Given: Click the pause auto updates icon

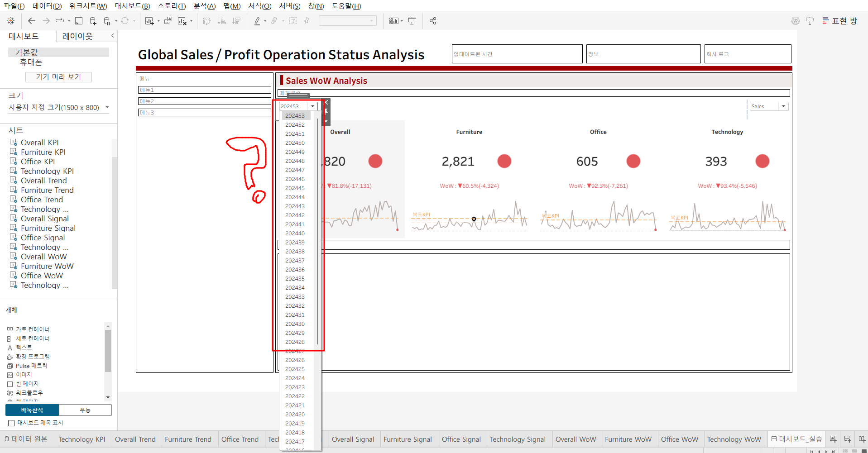Looking at the screenshot, I should [x=107, y=21].
